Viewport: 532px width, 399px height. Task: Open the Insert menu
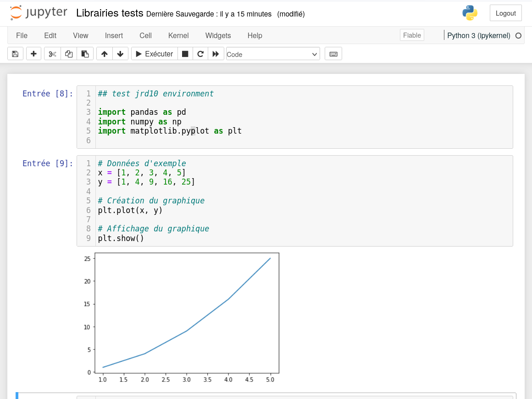[114, 36]
